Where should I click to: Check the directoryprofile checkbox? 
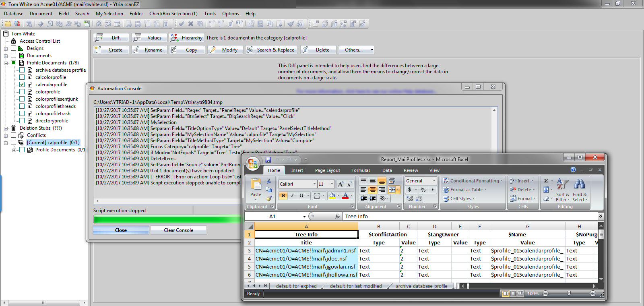22,121
